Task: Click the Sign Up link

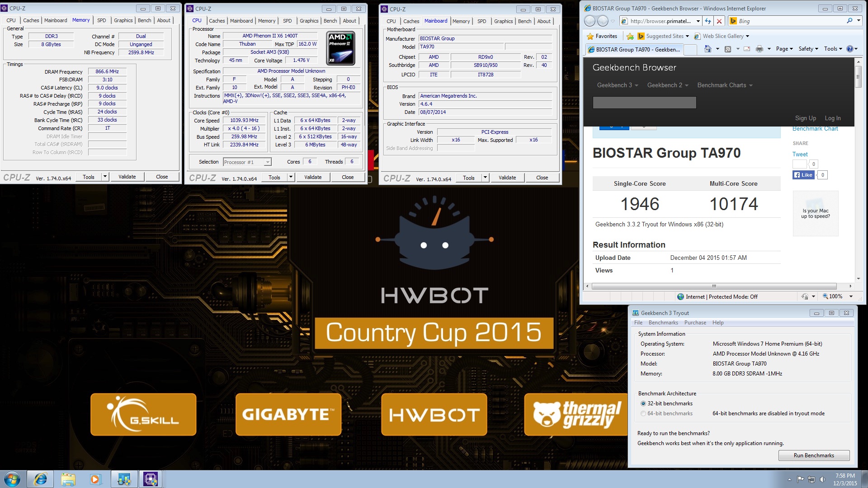Action: click(x=806, y=118)
